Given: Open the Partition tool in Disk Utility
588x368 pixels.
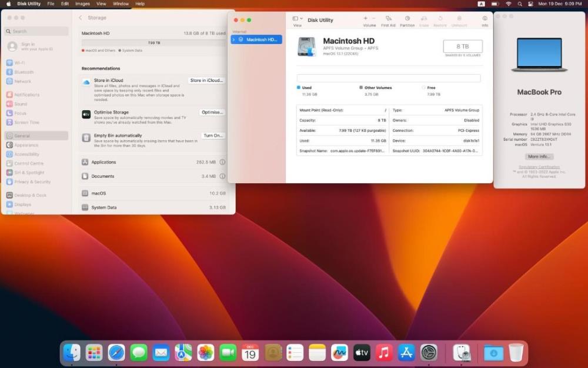Looking at the screenshot, I should tap(407, 18).
